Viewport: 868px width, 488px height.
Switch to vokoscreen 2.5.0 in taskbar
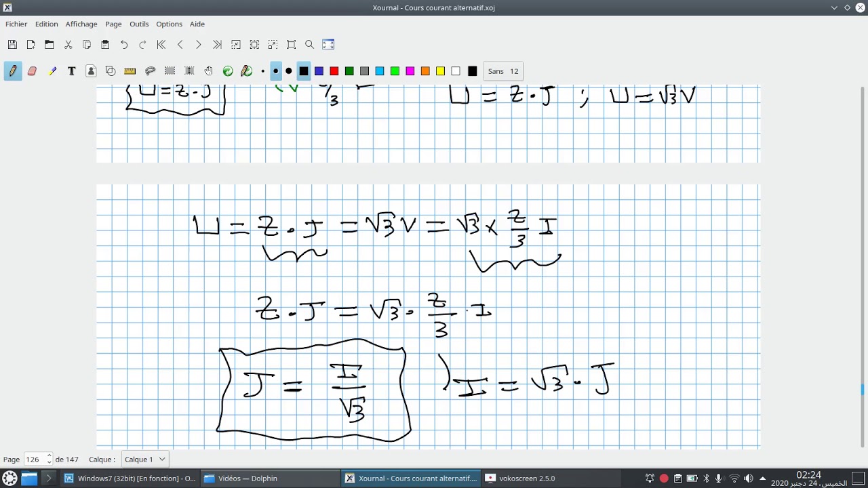550,479
